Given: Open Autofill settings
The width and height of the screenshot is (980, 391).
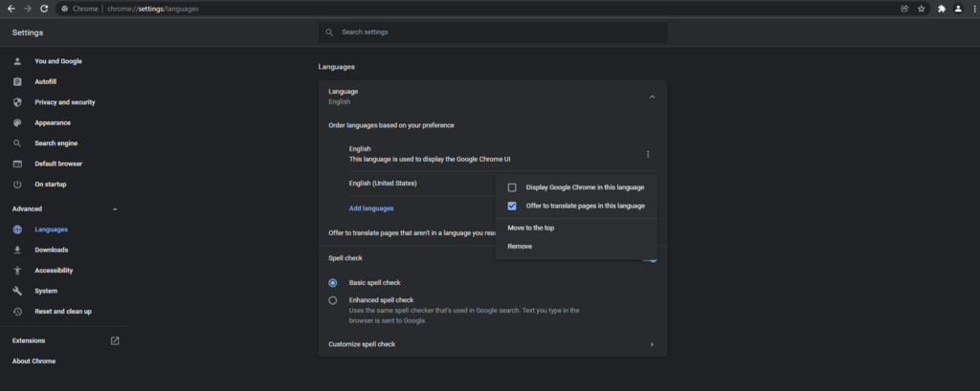Looking at the screenshot, I should click(x=46, y=82).
